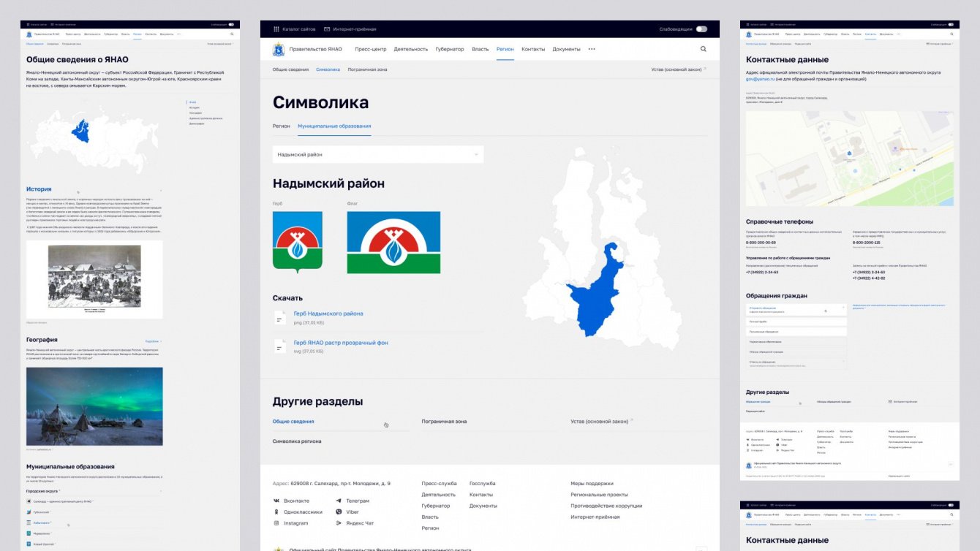Click file icon beside Герб Надымского района download

[x=279, y=317]
